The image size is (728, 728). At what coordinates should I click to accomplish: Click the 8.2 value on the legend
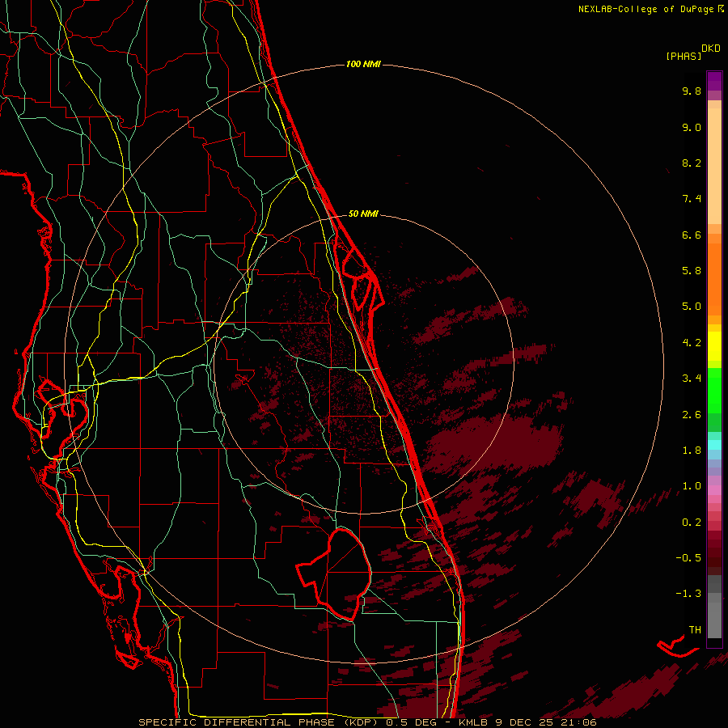pos(692,163)
